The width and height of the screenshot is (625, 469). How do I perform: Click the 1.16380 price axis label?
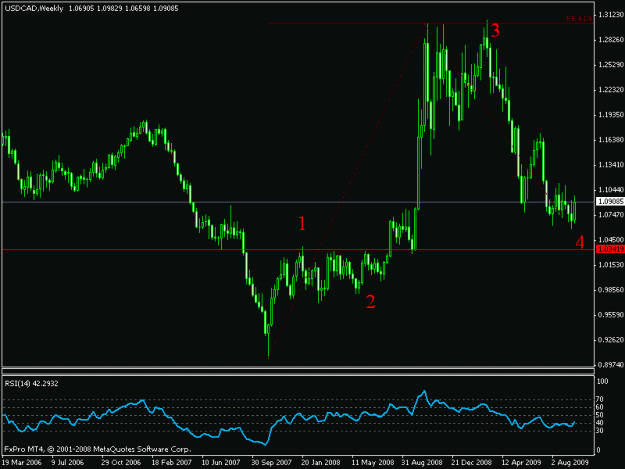[611, 140]
